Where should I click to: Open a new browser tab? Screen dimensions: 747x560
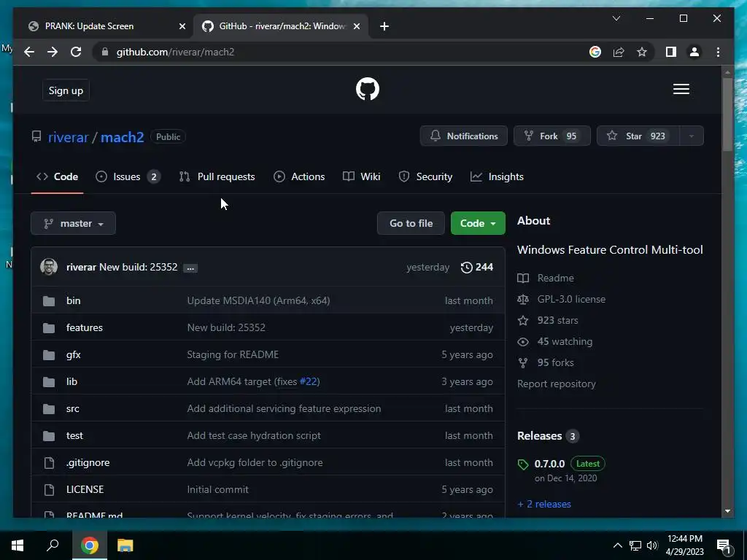(x=384, y=26)
